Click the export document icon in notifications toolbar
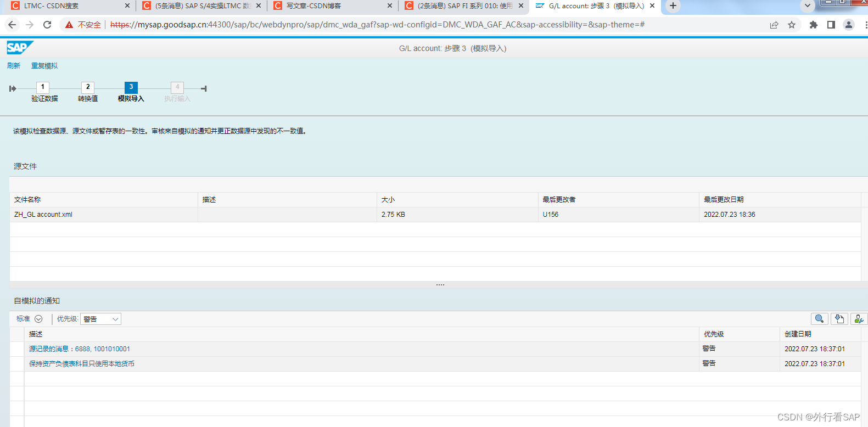868x427 pixels. [839, 319]
